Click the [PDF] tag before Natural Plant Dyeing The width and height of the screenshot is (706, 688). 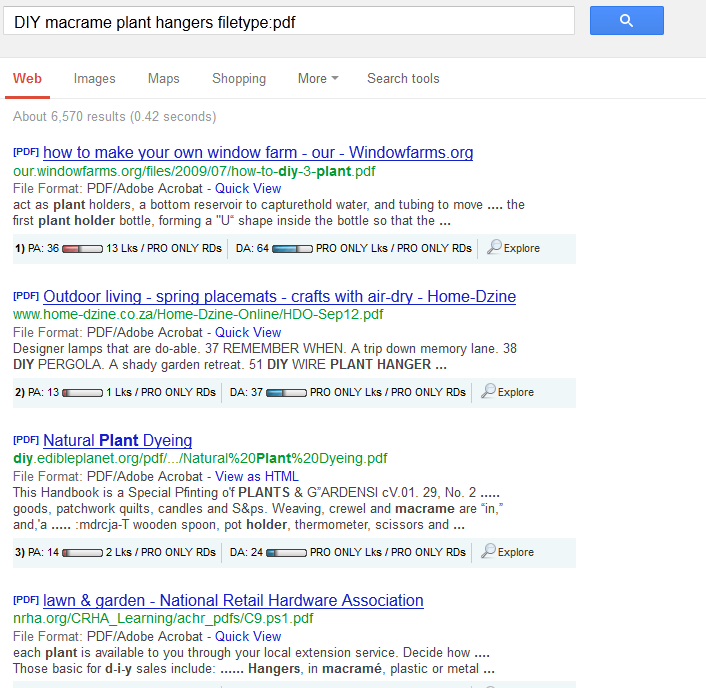(x=26, y=439)
